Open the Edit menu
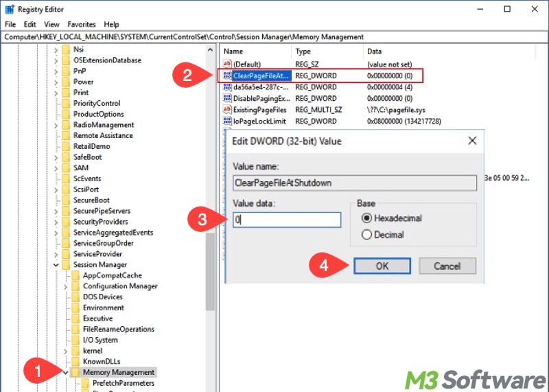 pos(28,24)
